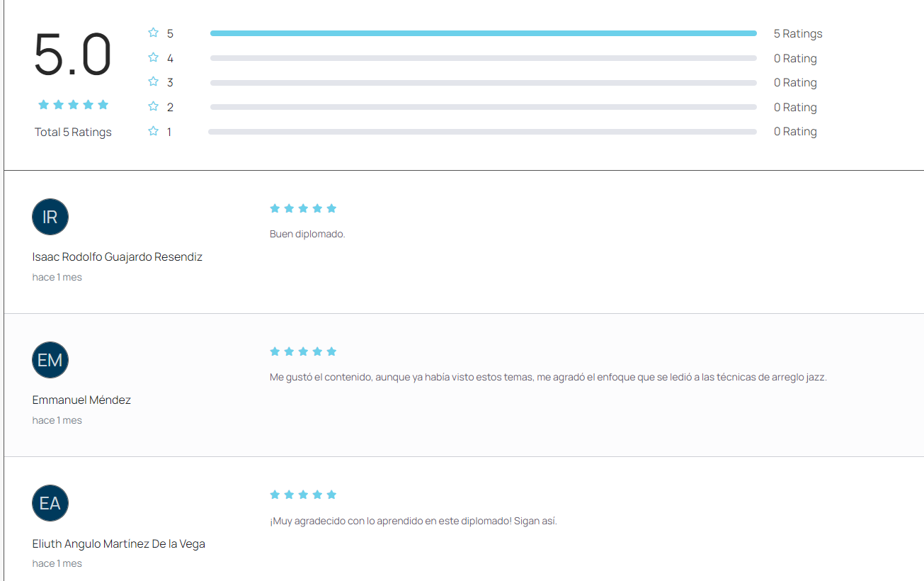Click the 'Total 5 Ratings' text
Screen dimensions: 924x581
point(73,132)
